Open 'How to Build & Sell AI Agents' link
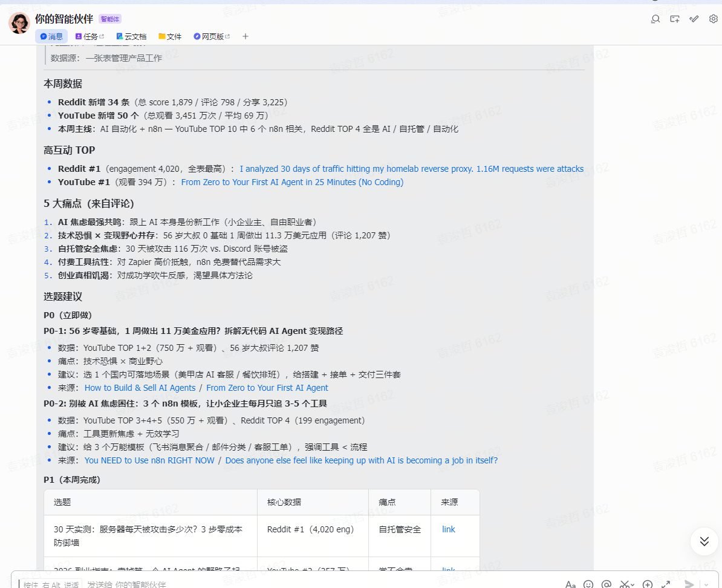 [x=140, y=388]
